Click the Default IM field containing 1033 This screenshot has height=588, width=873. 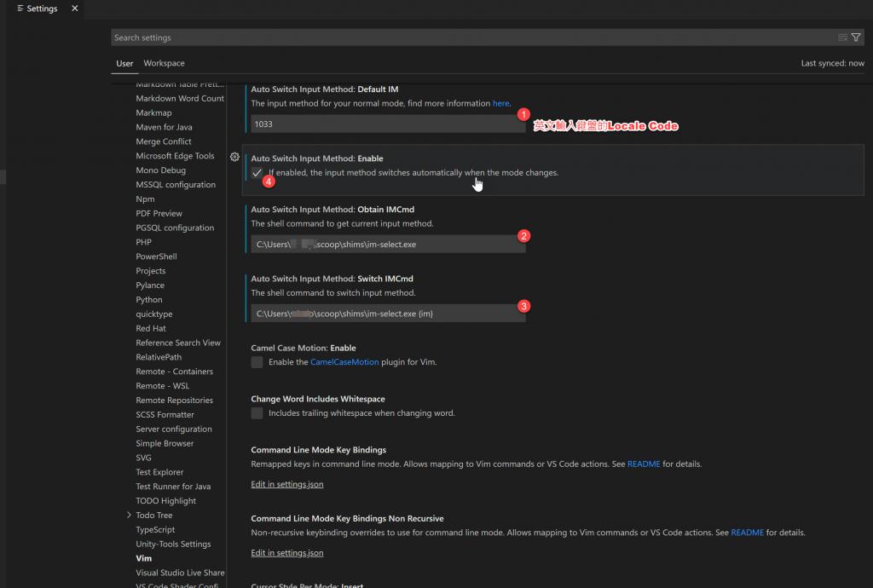pyautogui.click(x=388, y=124)
